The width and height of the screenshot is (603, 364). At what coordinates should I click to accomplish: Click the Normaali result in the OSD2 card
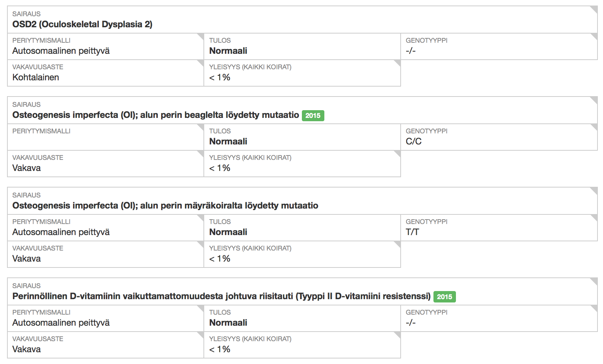[x=228, y=51]
